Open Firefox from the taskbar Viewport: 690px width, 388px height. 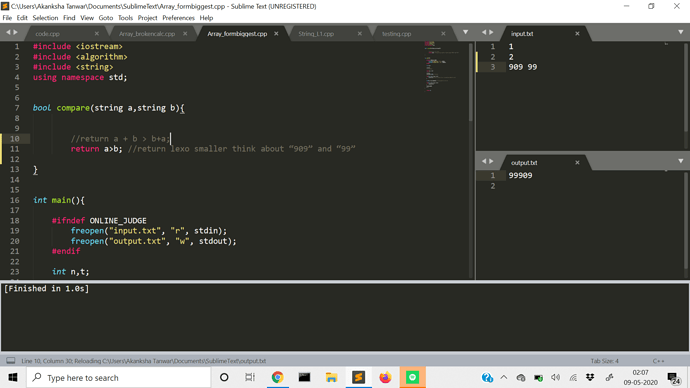385,377
